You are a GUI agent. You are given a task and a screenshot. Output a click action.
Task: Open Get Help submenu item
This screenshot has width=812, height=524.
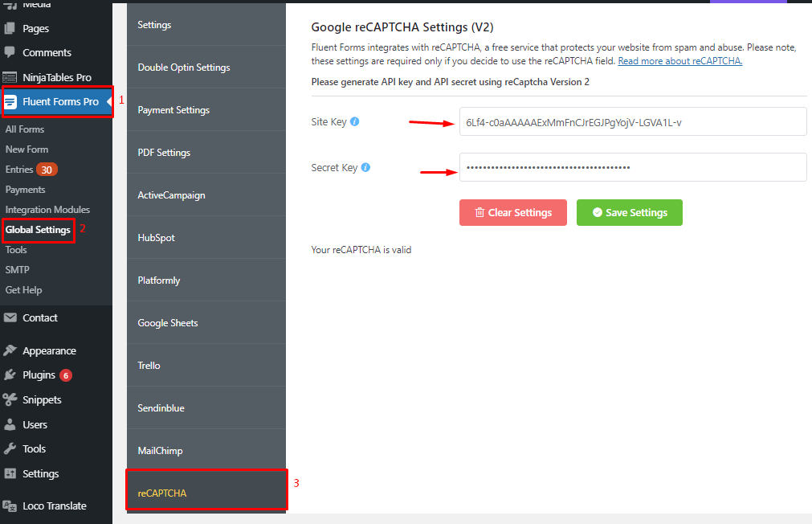tap(24, 290)
